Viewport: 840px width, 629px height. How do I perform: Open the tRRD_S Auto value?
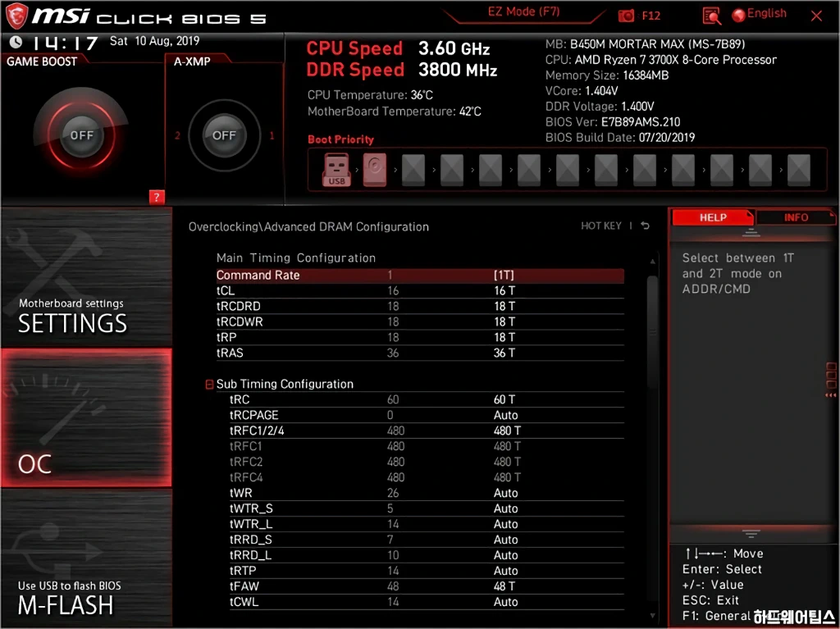pyautogui.click(x=505, y=540)
